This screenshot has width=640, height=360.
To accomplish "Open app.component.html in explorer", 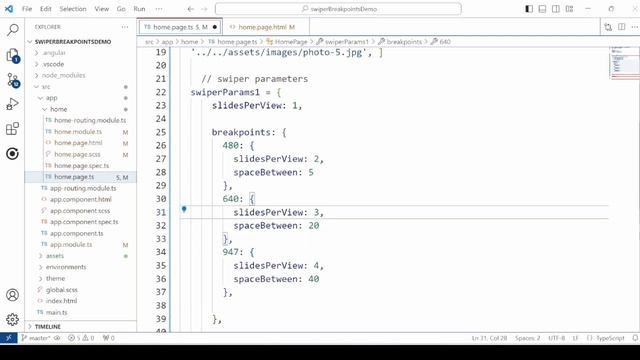I will [80, 200].
